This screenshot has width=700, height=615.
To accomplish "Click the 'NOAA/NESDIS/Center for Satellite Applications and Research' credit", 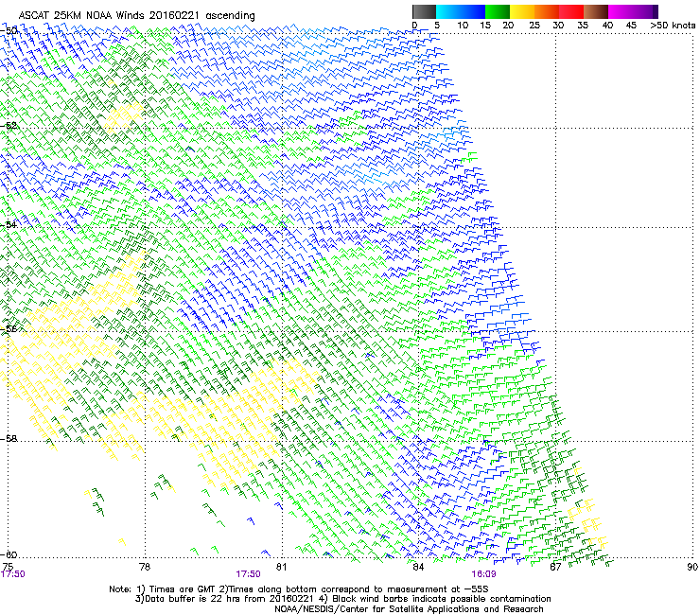I will coord(409,608).
